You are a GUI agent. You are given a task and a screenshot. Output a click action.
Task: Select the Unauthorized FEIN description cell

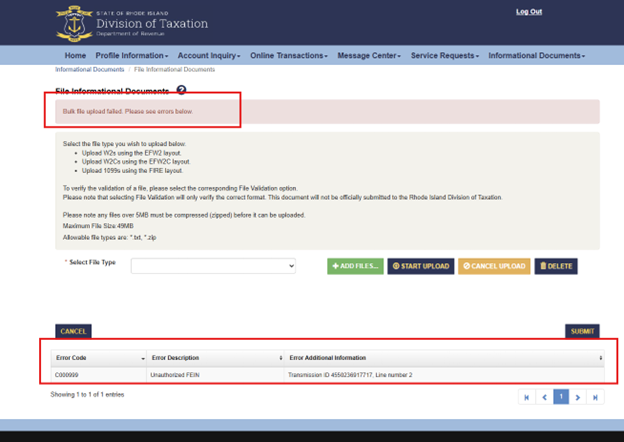pyautogui.click(x=215, y=375)
